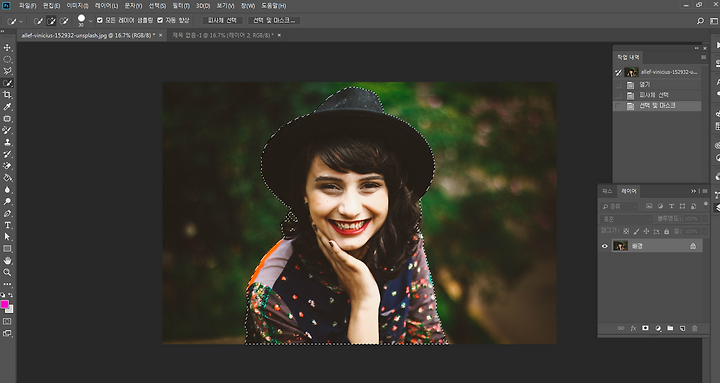The width and height of the screenshot is (720, 383).
Task: Switch to the 패스 panel tab
Action: coord(607,191)
